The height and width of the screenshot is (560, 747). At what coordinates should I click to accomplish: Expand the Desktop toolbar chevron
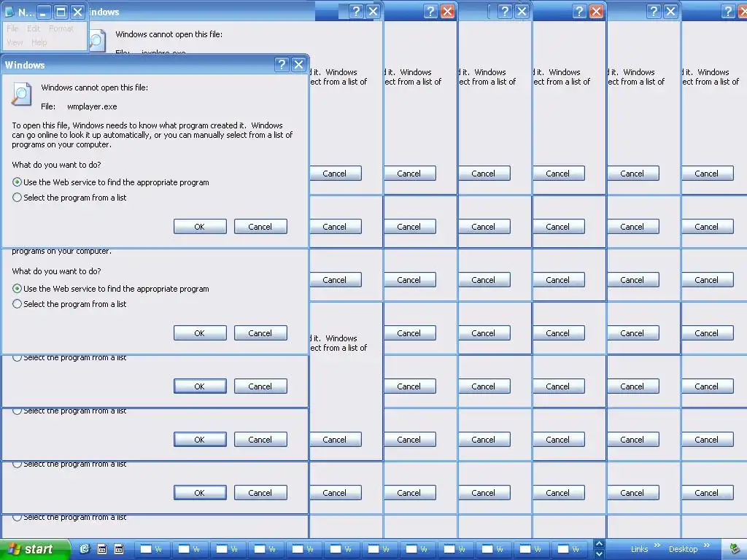click(x=706, y=545)
